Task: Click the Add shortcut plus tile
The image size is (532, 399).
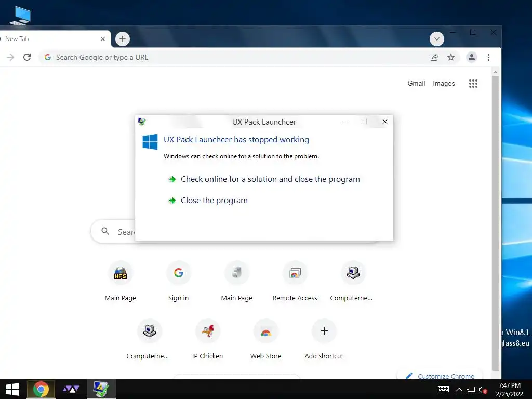Action: 324,331
